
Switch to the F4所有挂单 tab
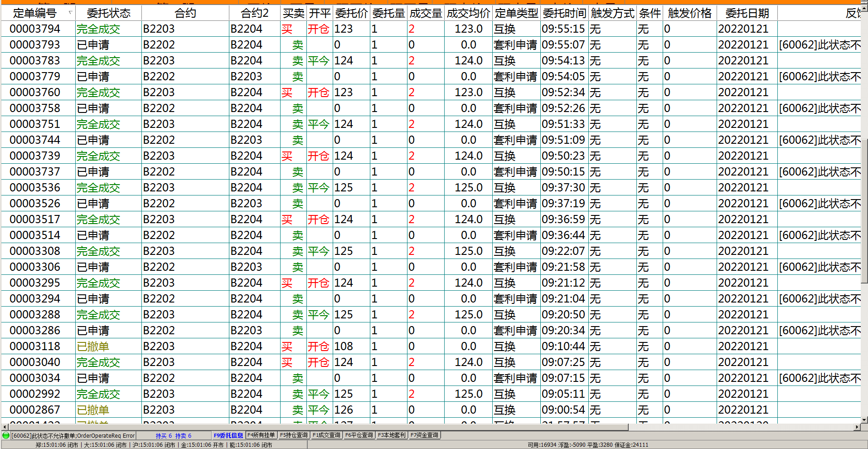point(261,435)
